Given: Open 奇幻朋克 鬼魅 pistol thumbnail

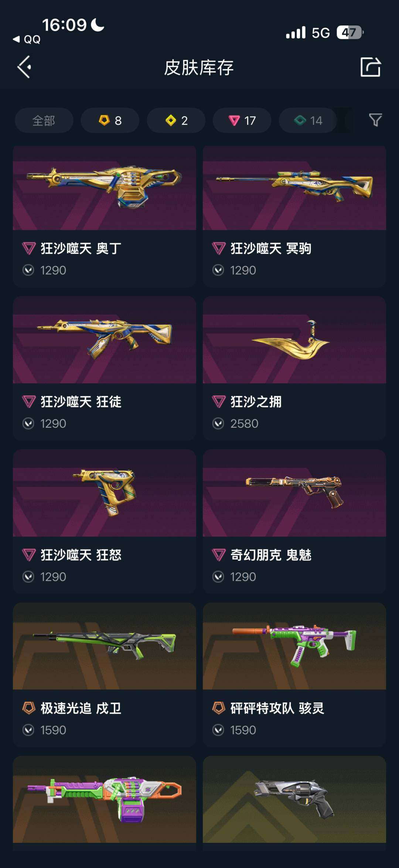Looking at the screenshot, I should pos(294,493).
